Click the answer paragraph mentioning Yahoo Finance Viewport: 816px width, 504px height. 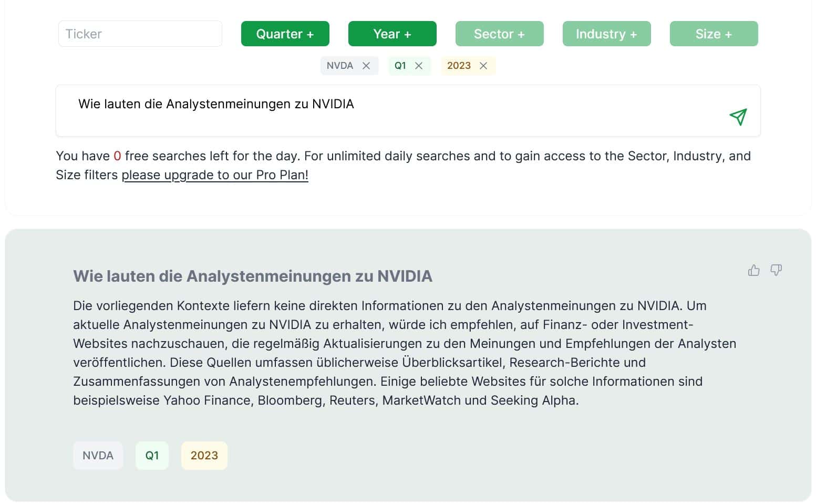pyautogui.click(x=405, y=353)
